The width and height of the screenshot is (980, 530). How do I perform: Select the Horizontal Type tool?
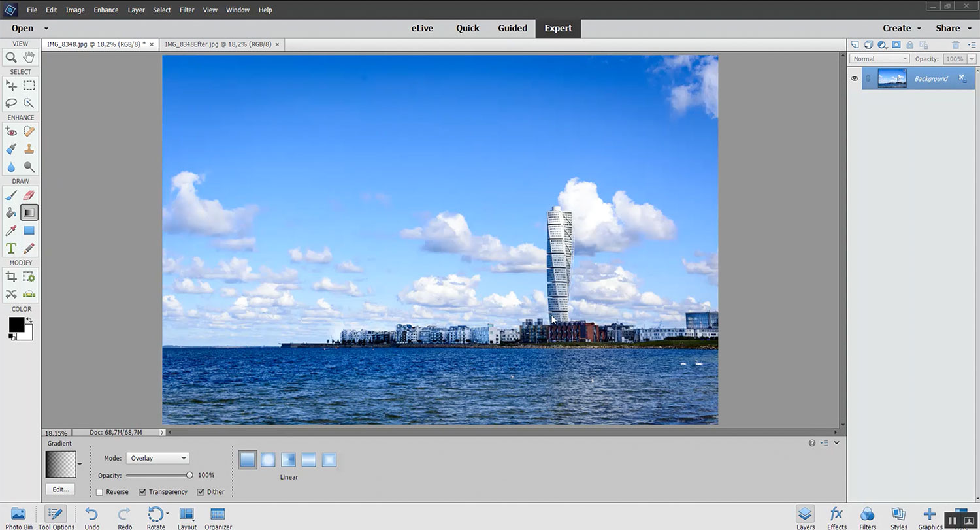click(x=11, y=248)
